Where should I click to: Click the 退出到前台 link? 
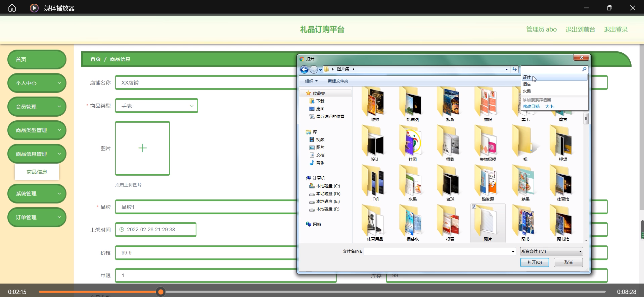(580, 29)
